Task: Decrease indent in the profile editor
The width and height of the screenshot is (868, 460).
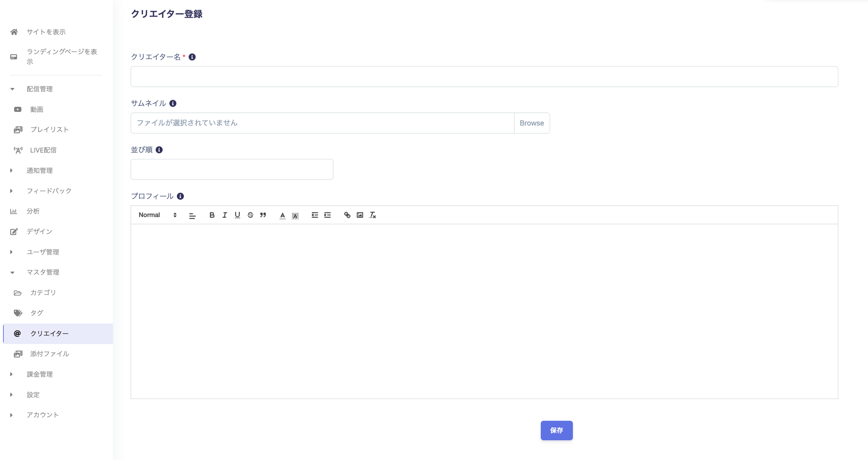Action: click(314, 215)
